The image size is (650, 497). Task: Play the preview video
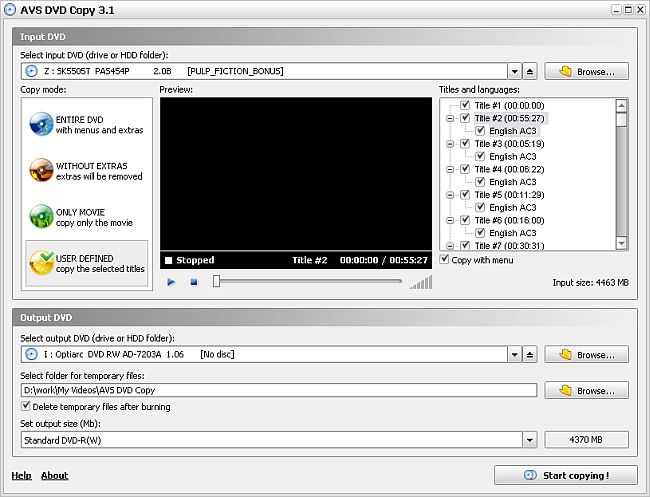pos(171,282)
